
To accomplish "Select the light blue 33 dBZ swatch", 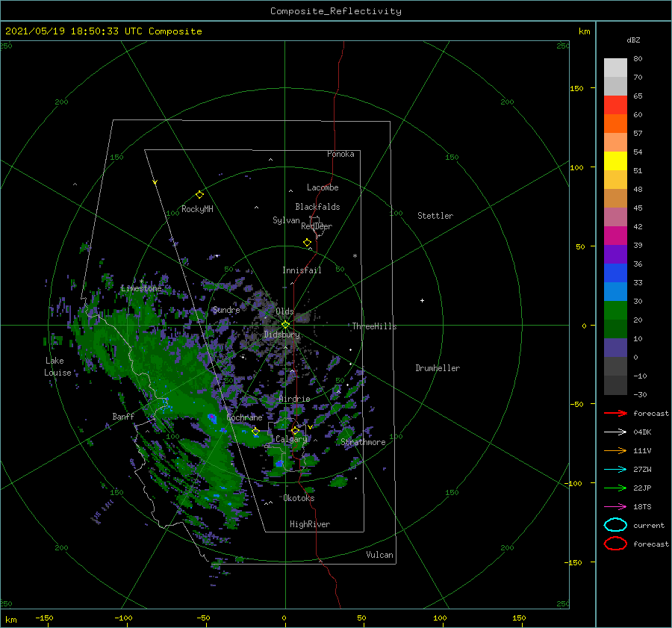I will [615, 292].
